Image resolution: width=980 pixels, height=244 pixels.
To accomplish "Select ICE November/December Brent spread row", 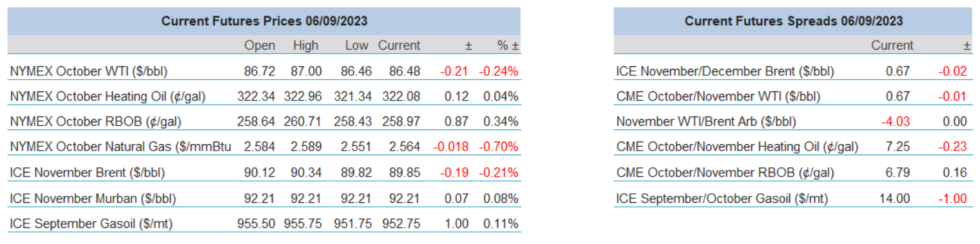I will (x=793, y=71).
